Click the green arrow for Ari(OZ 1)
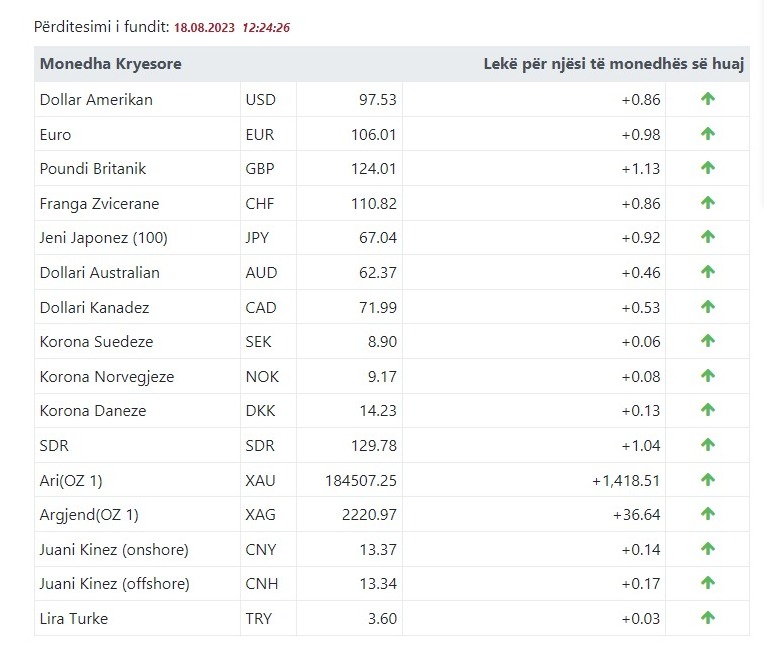764x650 pixels. (708, 480)
